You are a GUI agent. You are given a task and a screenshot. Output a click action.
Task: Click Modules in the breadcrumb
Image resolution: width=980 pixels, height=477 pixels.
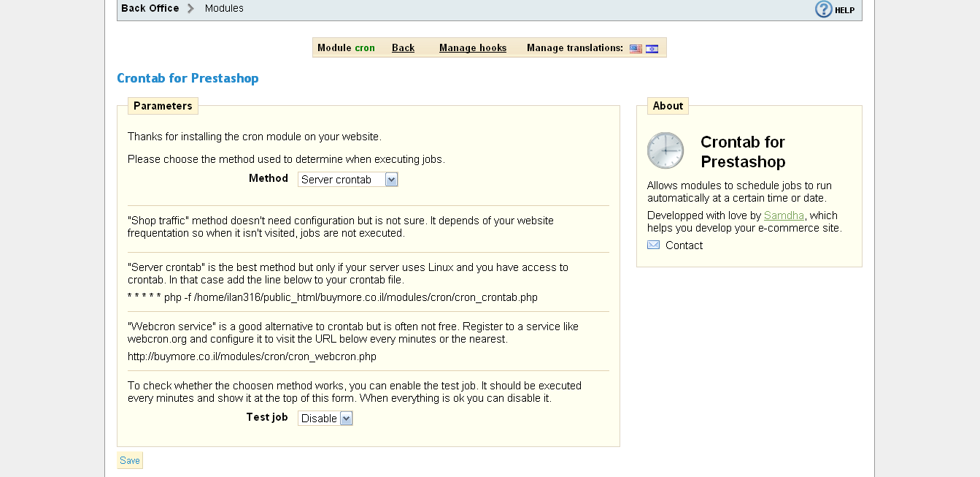pos(224,8)
